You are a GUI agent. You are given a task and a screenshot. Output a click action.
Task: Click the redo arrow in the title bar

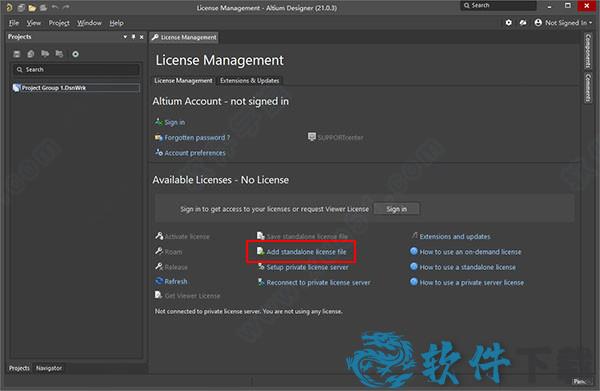[x=66, y=7]
